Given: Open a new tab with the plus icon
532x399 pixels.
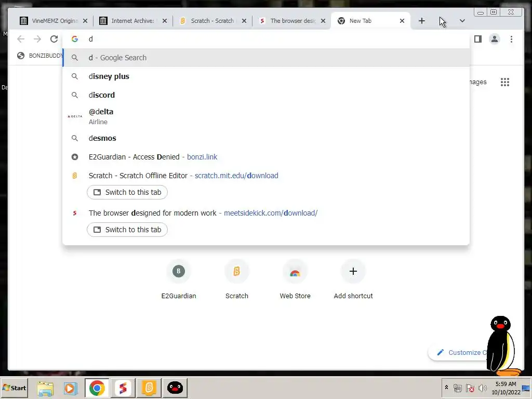Looking at the screenshot, I should click(421, 21).
